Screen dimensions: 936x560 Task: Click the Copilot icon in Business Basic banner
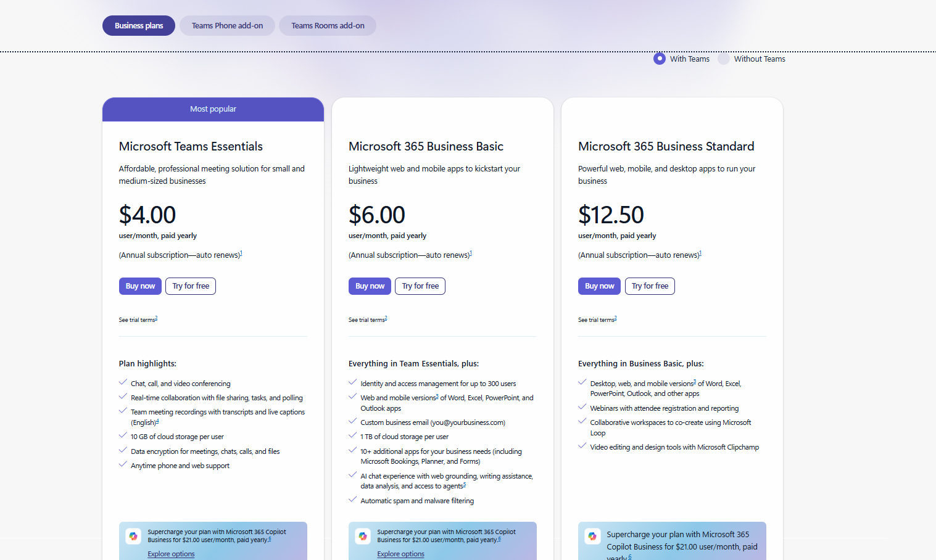click(363, 536)
